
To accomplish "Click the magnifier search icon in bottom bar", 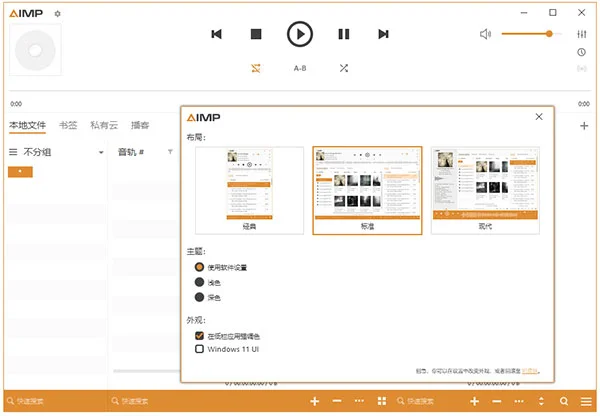I will 564,401.
